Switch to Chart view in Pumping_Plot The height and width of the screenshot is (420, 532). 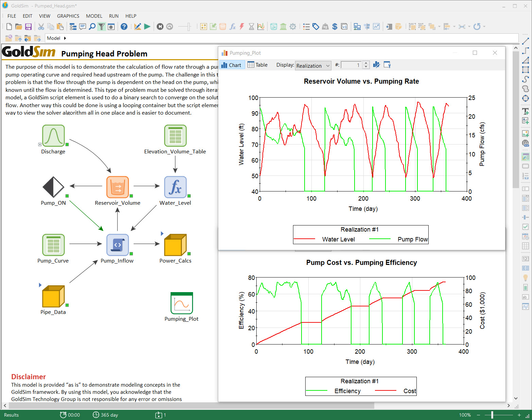pyautogui.click(x=232, y=65)
